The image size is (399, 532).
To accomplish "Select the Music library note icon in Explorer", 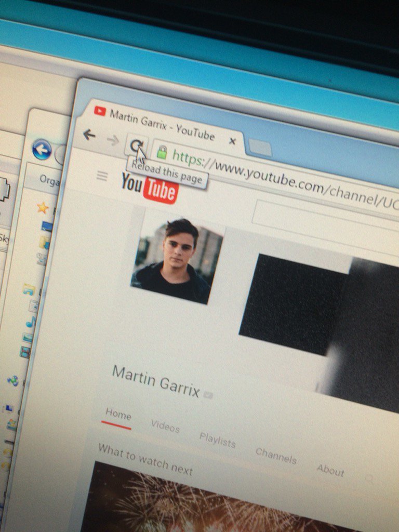I will [31, 322].
